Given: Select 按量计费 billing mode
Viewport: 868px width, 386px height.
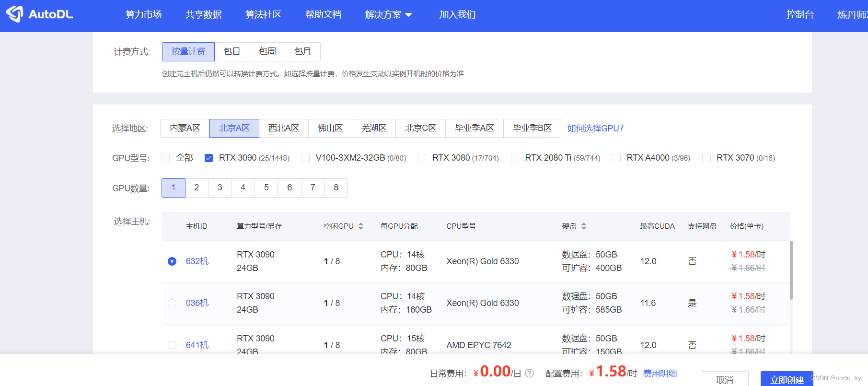Looking at the screenshot, I should coord(188,51).
